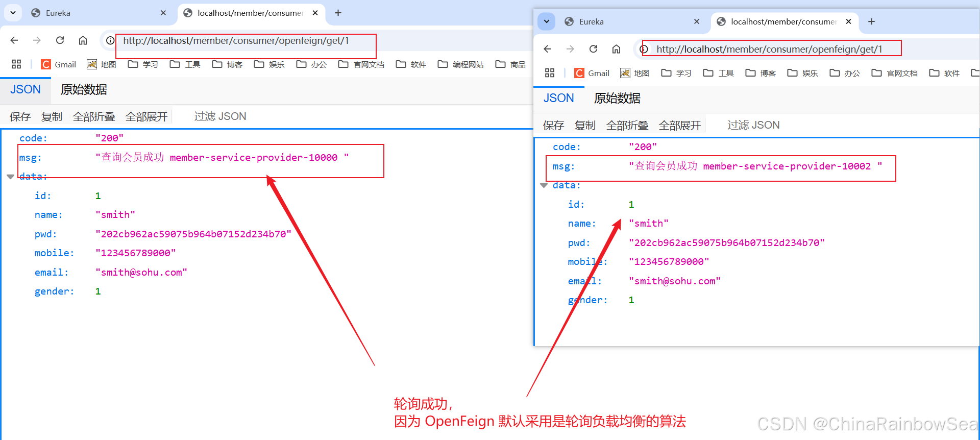The height and width of the screenshot is (440, 980).
Task: Open 娱乐 bookmark folder in left window
Action: coord(269,64)
